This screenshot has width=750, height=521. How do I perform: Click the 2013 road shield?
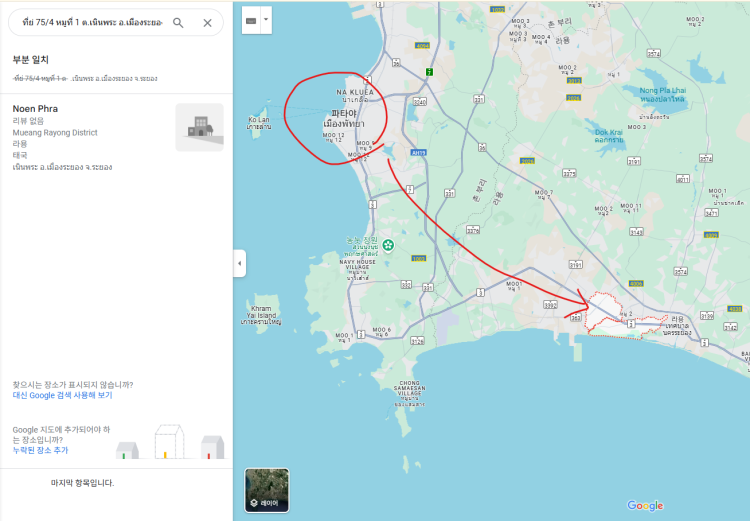coord(574,80)
